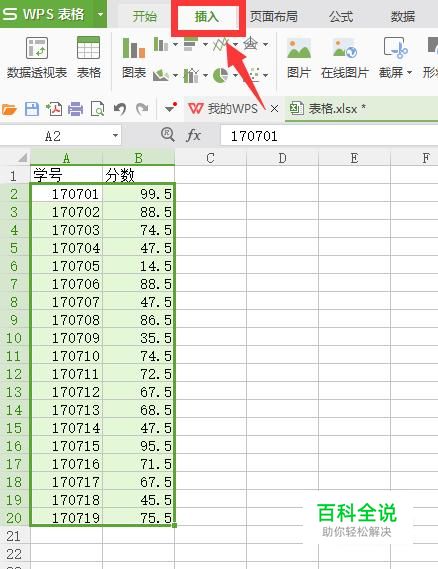The height and width of the screenshot is (569, 438).
Task: Insert a PivotTable (数据透视表)
Action: [x=37, y=57]
